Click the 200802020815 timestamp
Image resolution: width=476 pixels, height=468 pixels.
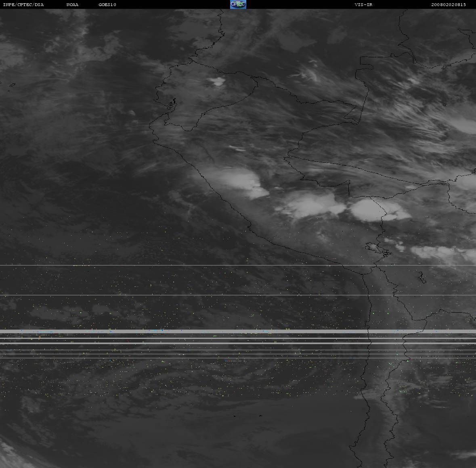(x=449, y=4)
